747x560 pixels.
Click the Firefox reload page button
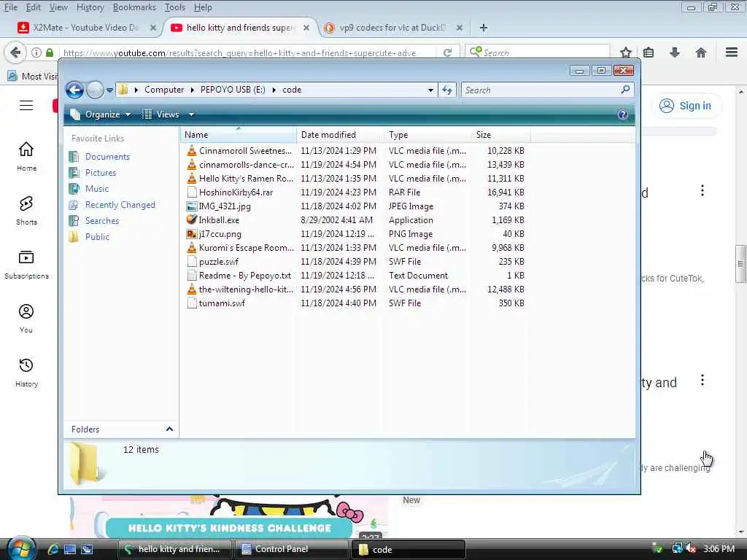pos(447,52)
